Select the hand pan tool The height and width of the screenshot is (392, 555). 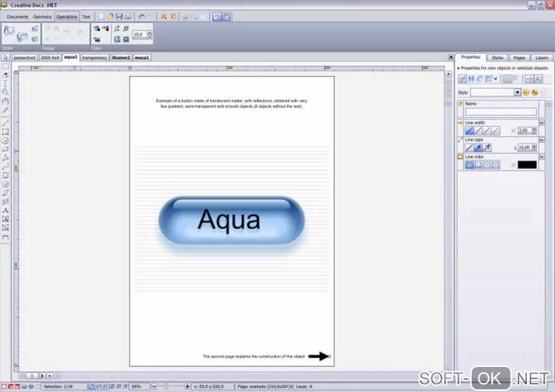pos(5,101)
